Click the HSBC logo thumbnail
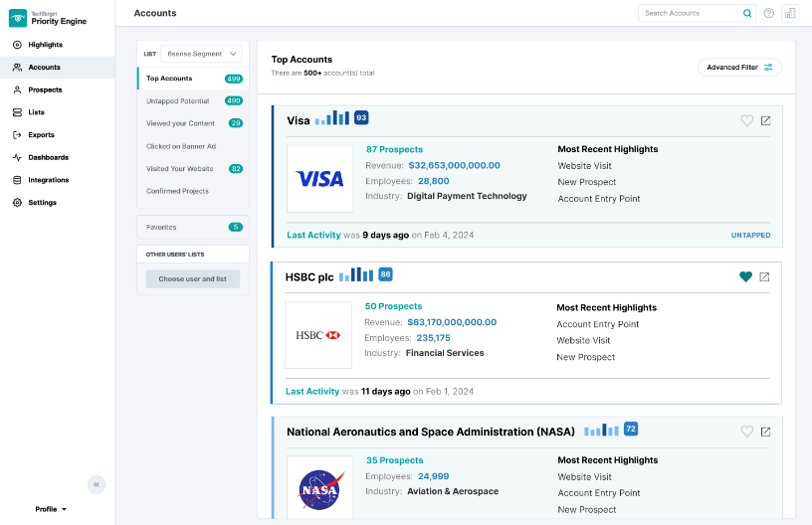Image resolution: width=812 pixels, height=525 pixels. point(318,335)
